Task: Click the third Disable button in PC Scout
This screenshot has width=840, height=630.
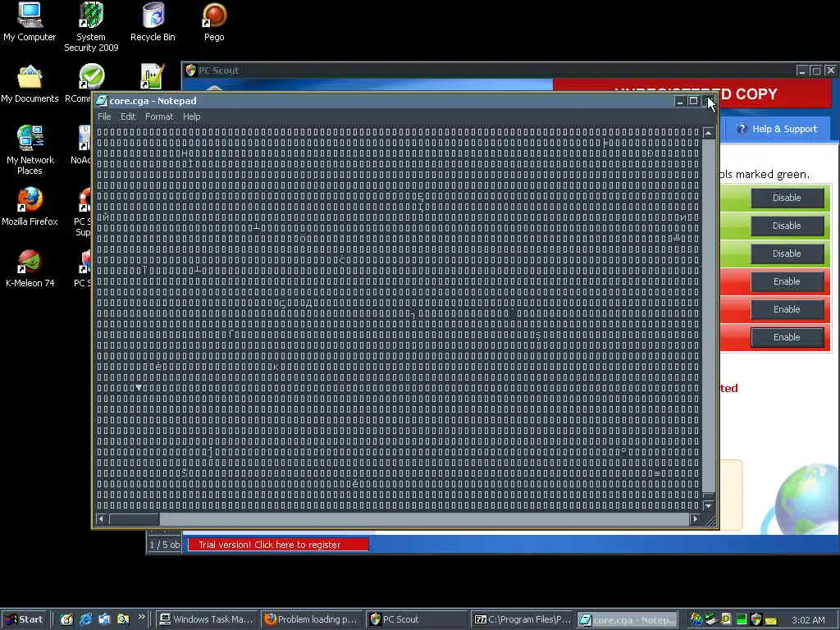Action: click(x=787, y=253)
